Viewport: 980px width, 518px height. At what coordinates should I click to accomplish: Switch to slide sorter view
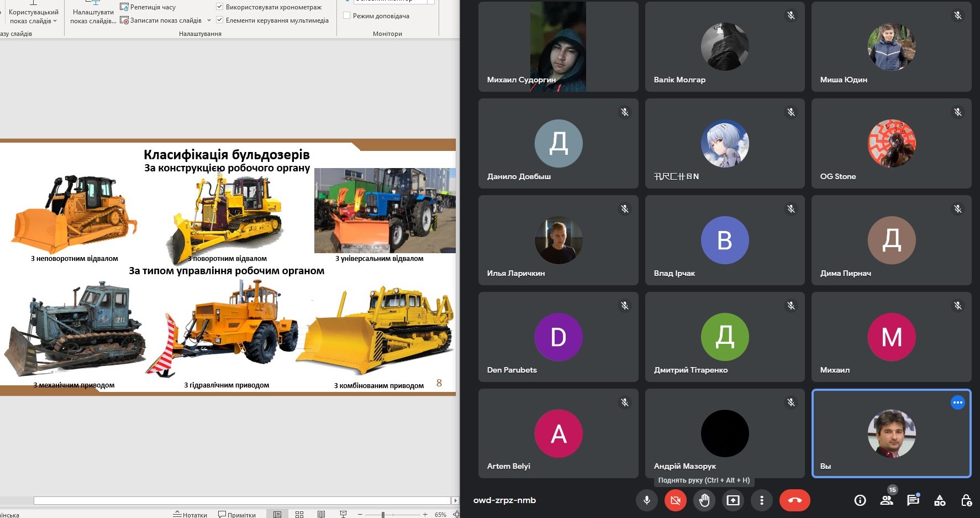[299, 514]
